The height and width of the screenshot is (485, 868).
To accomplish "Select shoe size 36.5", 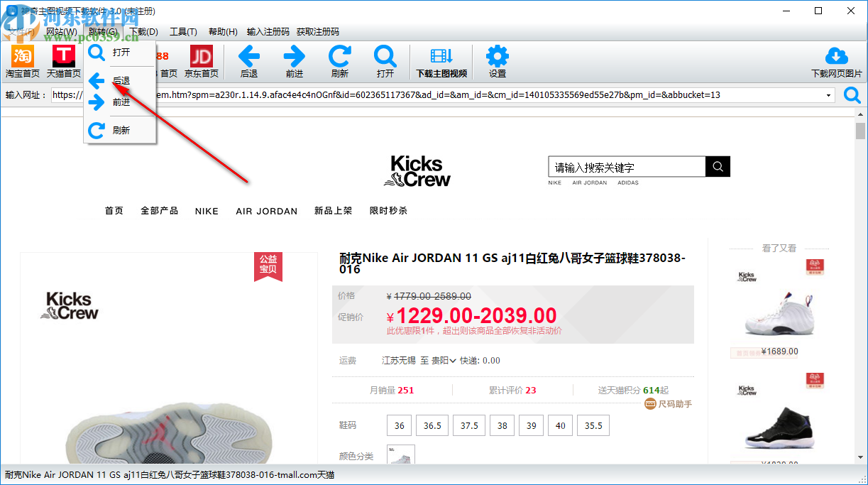I will [432, 425].
